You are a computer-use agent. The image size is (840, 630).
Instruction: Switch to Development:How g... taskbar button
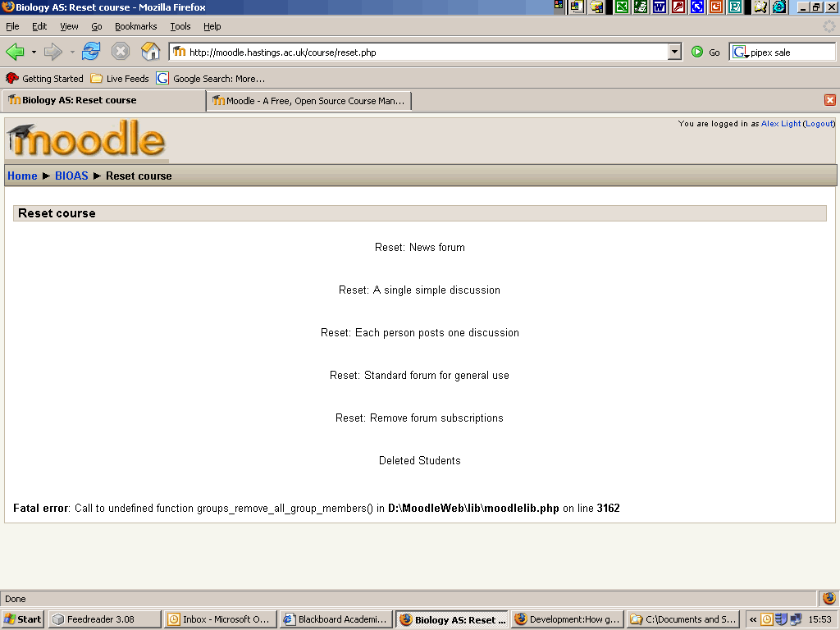tap(568, 619)
